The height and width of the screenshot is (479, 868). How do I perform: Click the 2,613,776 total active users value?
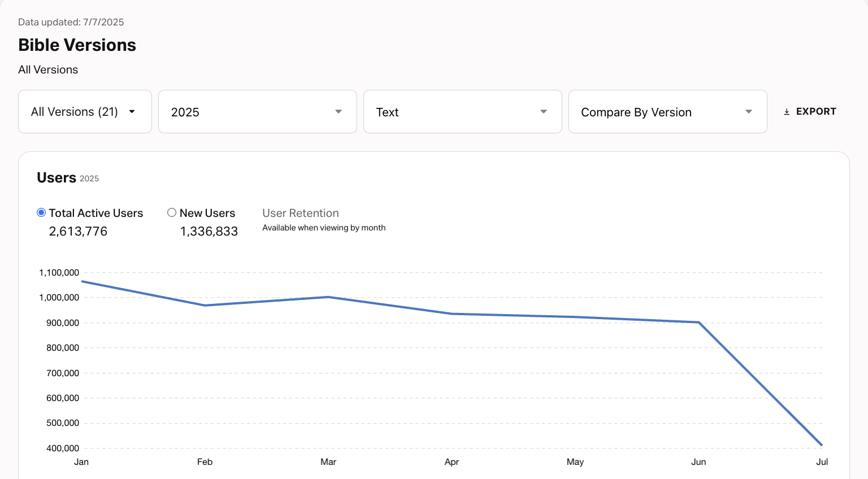(x=78, y=231)
